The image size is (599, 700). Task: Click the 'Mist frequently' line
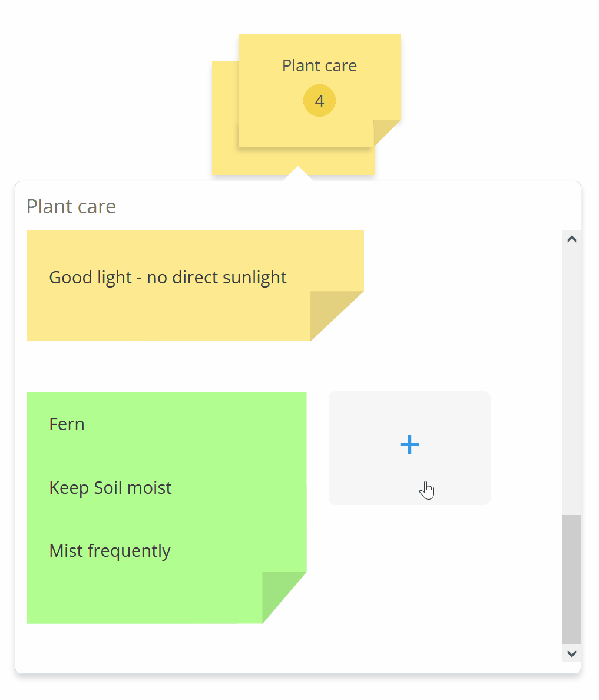(x=110, y=550)
